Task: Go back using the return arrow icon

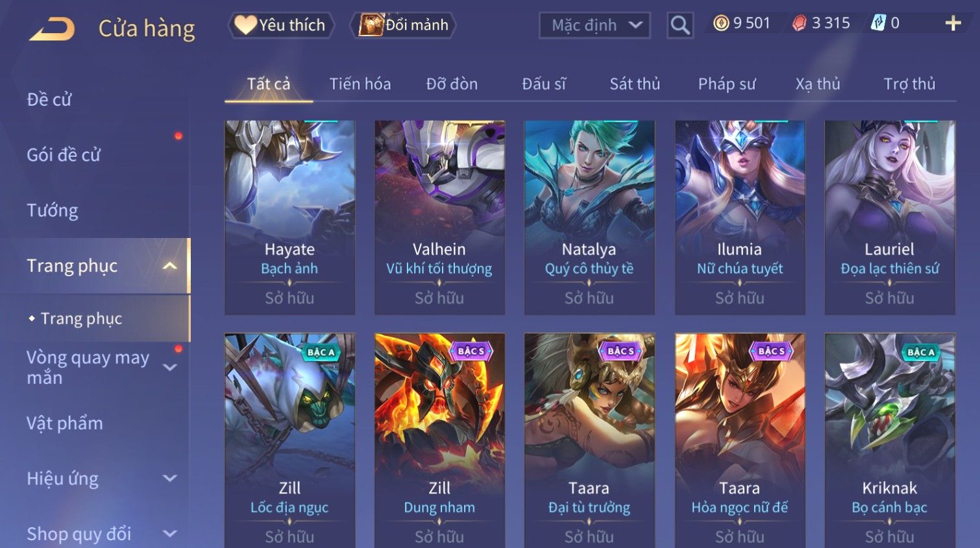Action: [52, 29]
